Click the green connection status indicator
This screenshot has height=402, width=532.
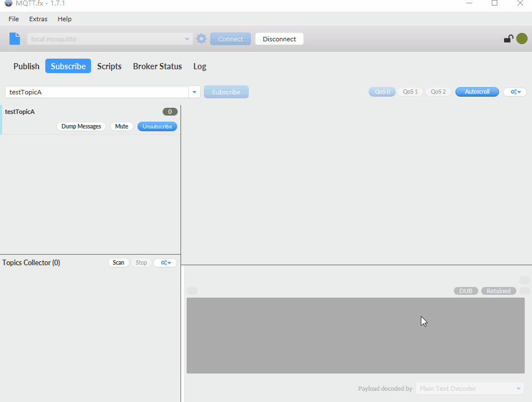522,39
